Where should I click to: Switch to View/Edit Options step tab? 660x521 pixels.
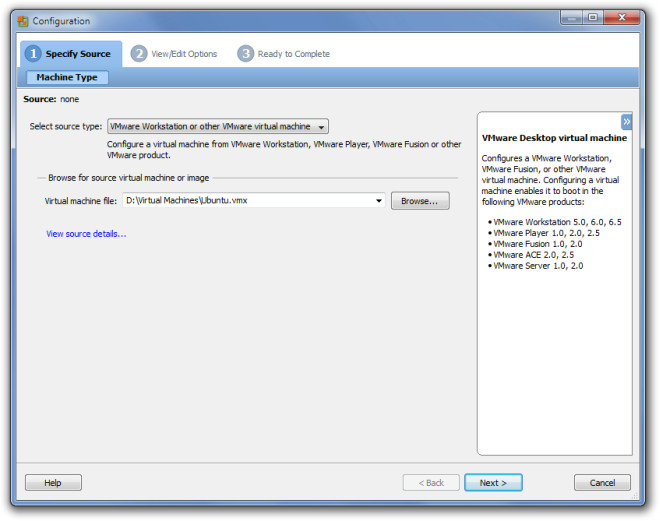point(174,53)
